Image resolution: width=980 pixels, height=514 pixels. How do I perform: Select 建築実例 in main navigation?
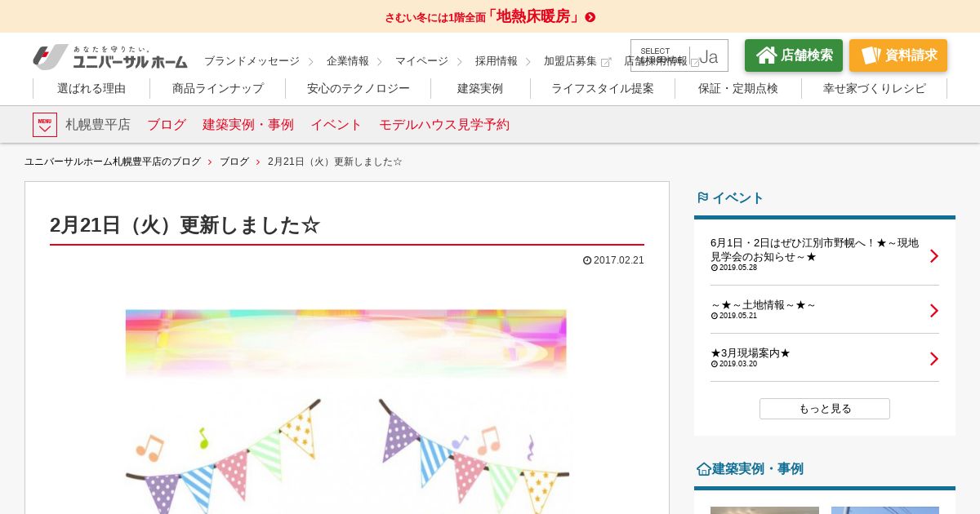[480, 89]
